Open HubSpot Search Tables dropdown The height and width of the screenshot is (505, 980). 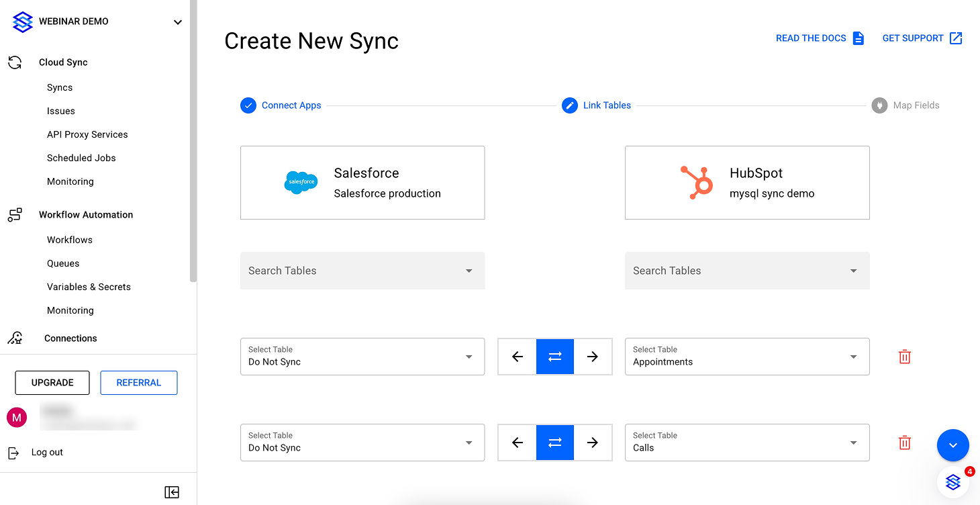click(x=746, y=271)
